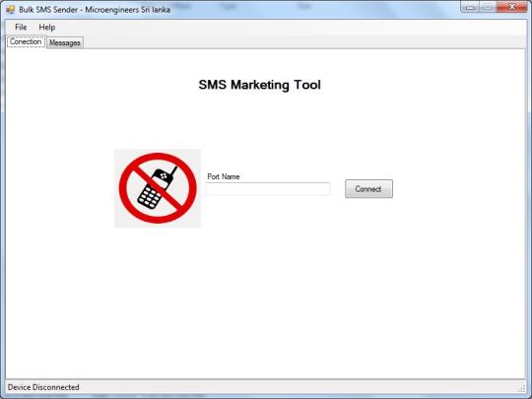Click the 'Device Disconnected' status text

pos(43,387)
